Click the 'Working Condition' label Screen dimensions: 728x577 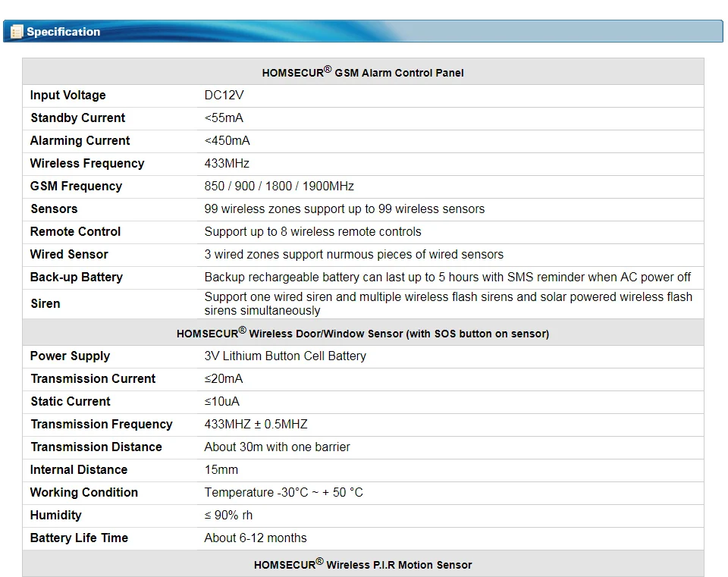[x=84, y=493]
